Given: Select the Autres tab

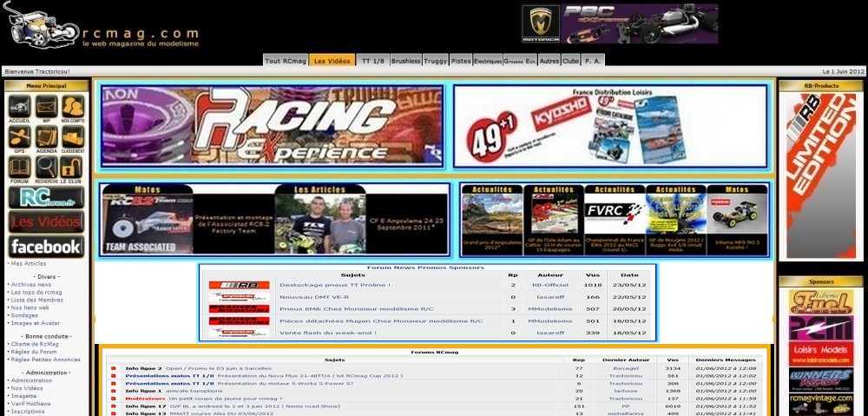Looking at the screenshot, I should coord(549,61).
